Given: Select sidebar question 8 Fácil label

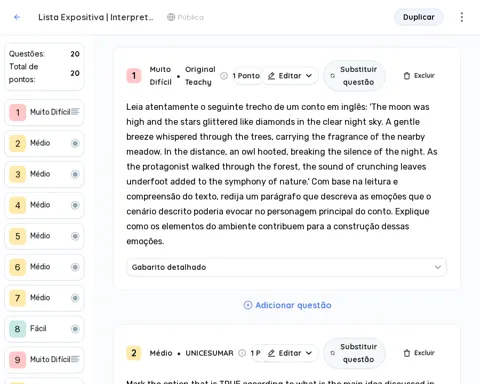Looking at the screenshot, I should pos(38,329).
